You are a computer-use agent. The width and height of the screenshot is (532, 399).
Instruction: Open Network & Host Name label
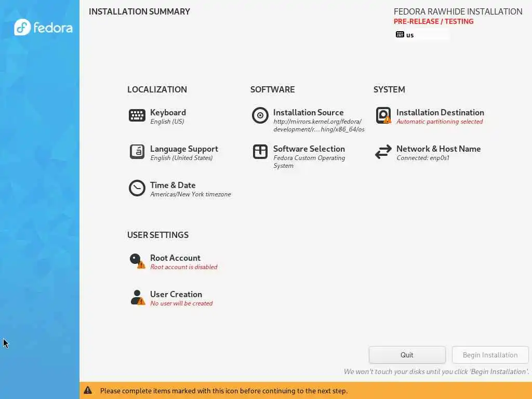[438, 149]
